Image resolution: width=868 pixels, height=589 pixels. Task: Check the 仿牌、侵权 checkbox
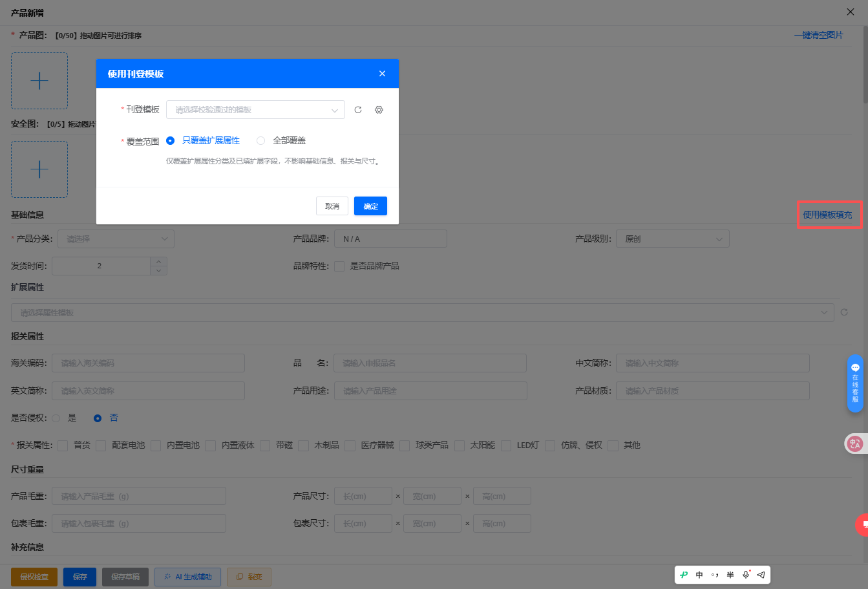click(x=550, y=445)
